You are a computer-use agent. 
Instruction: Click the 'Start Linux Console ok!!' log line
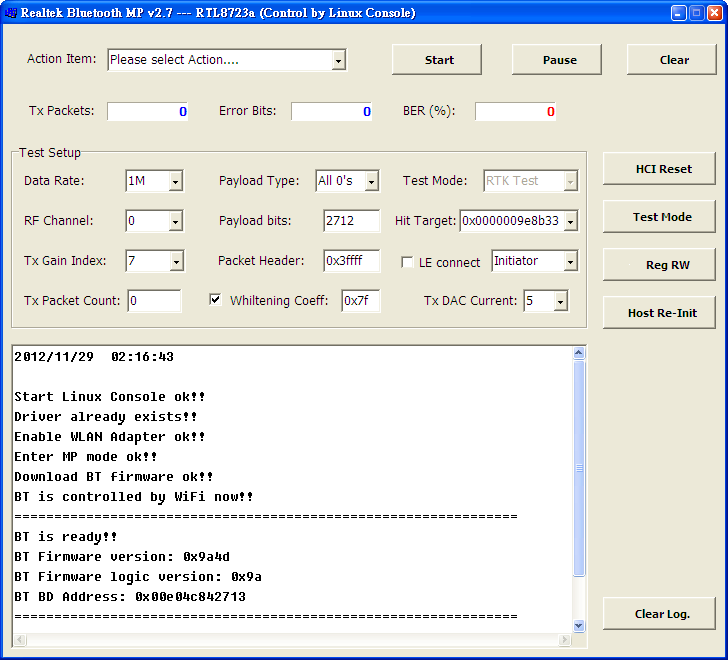click(x=110, y=397)
